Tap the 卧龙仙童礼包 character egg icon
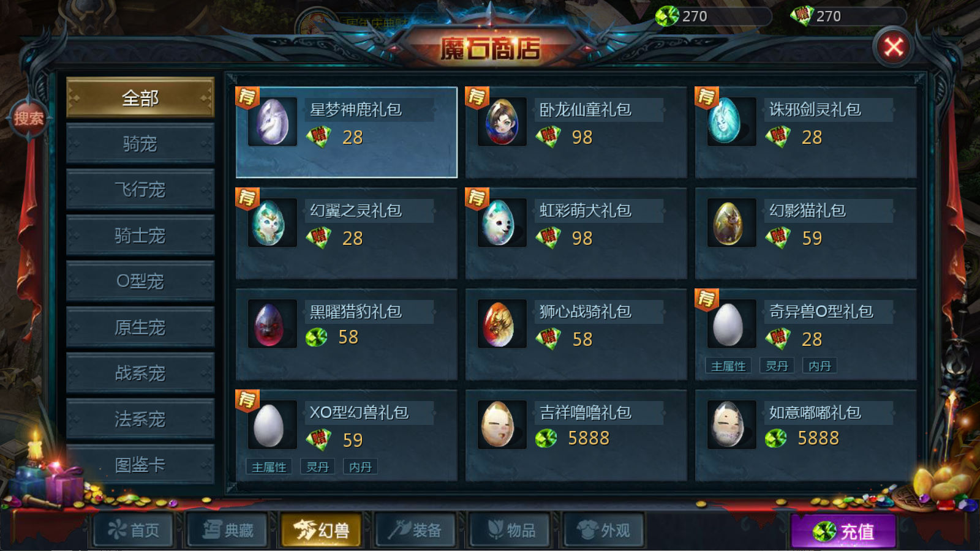980x551 pixels. (x=502, y=121)
